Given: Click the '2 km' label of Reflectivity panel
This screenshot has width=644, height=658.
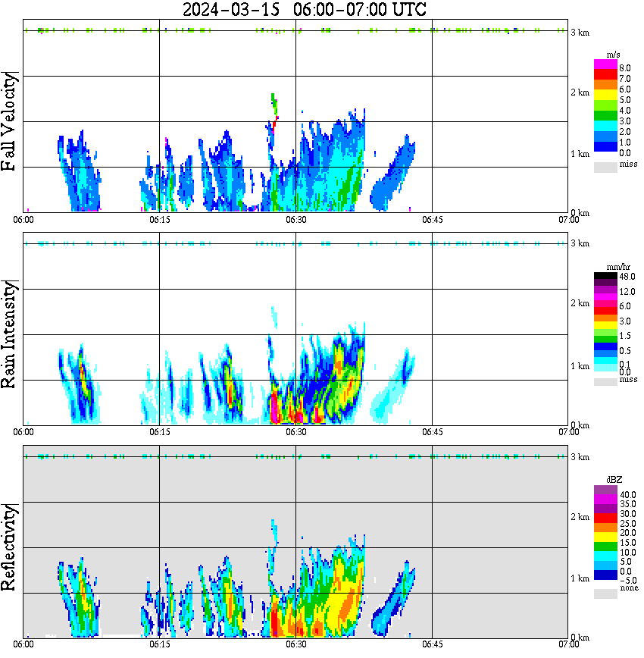Looking at the screenshot, I should pos(580,518).
